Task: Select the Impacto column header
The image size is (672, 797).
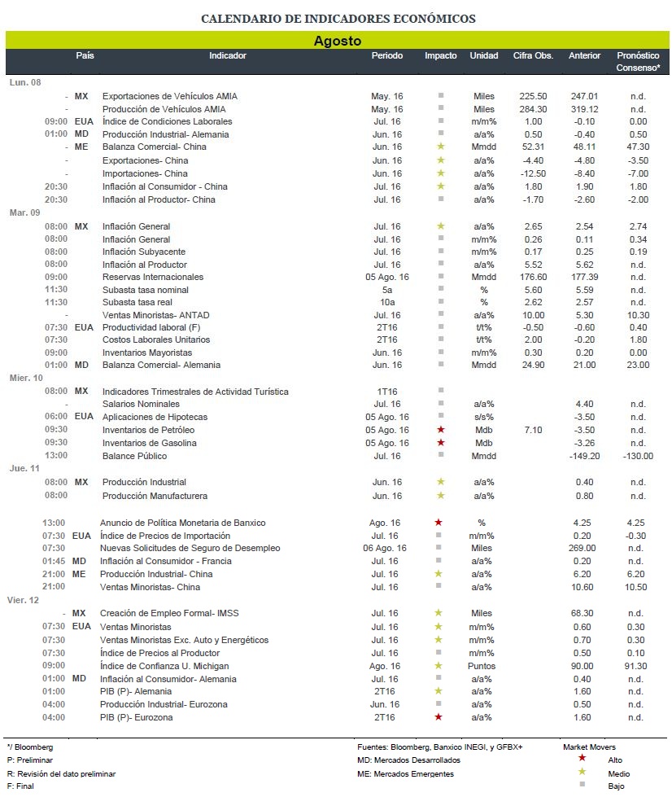Action: click(x=440, y=55)
